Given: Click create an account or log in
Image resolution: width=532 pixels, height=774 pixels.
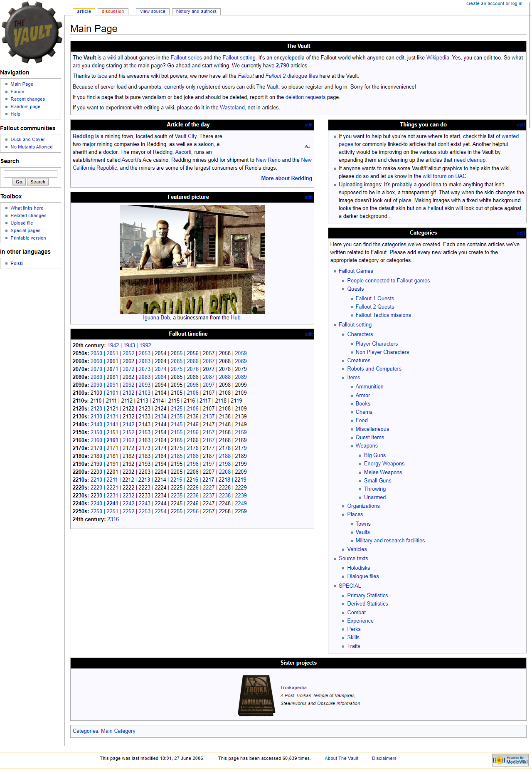Looking at the screenshot, I should 494,3.
